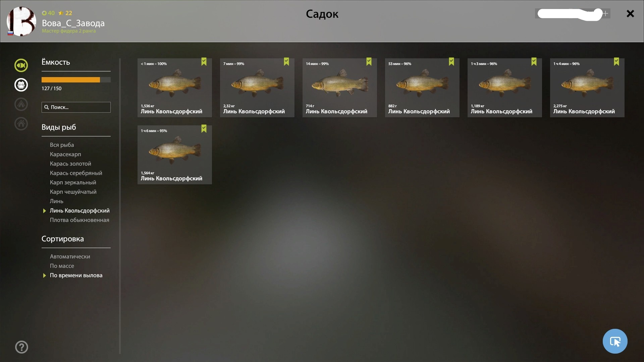Open the home base sidebar icon

click(21, 124)
